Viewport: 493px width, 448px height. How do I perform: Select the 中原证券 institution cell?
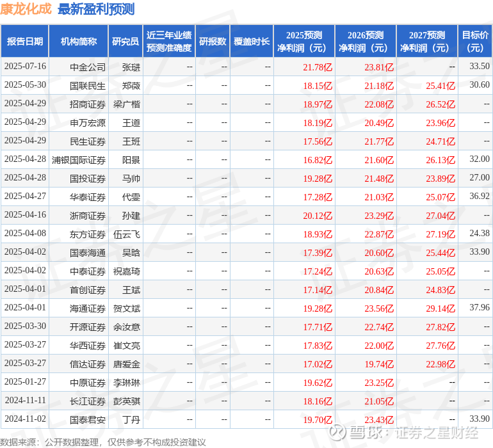coord(79,382)
